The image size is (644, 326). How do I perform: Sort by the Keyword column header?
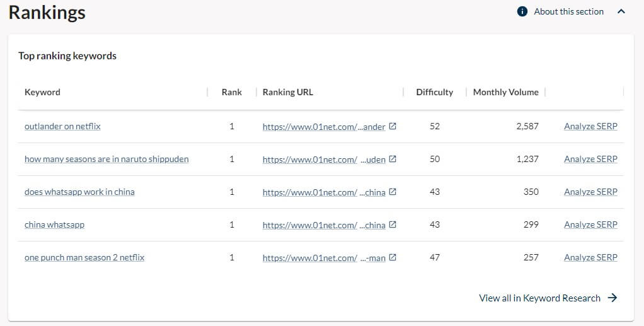pos(42,92)
